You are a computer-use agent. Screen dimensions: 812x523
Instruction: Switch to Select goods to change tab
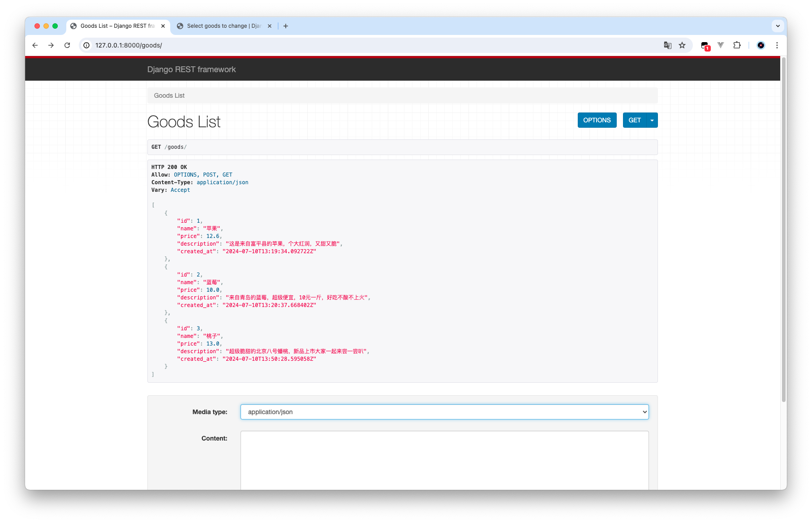pyautogui.click(x=224, y=26)
